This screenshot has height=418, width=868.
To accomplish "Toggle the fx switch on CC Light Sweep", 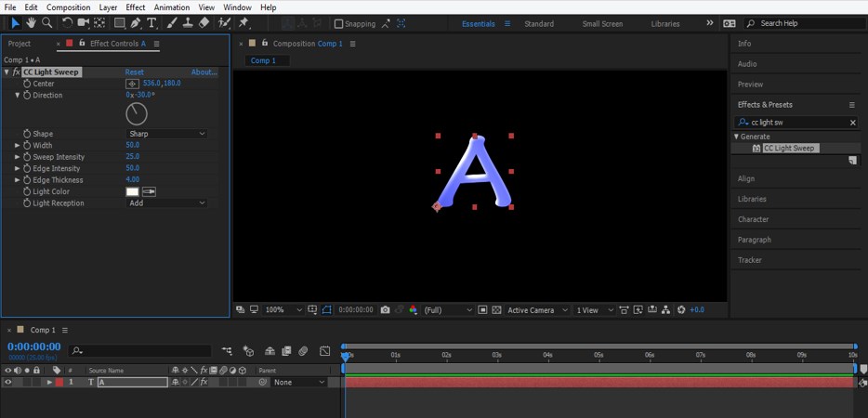I will click(x=17, y=72).
